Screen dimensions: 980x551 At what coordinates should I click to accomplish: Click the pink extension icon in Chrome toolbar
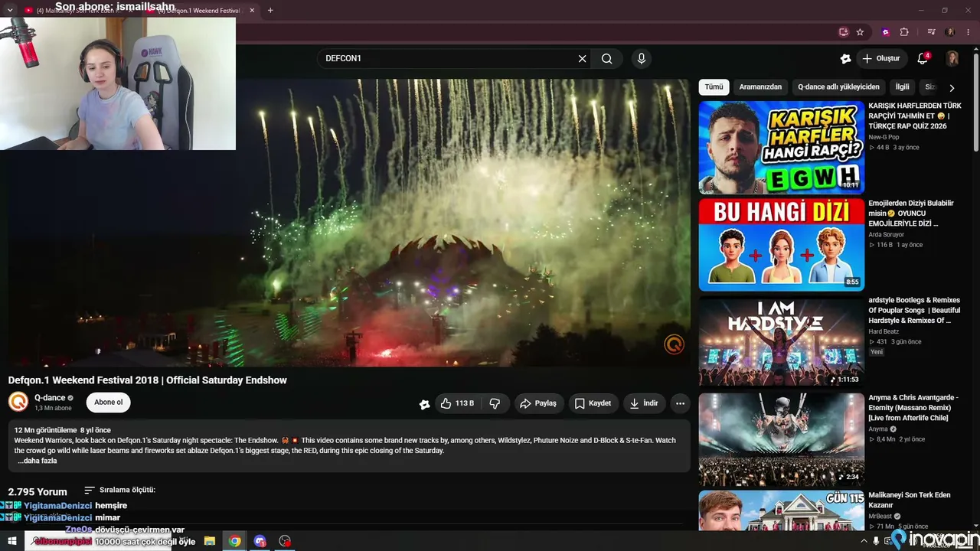coord(886,32)
